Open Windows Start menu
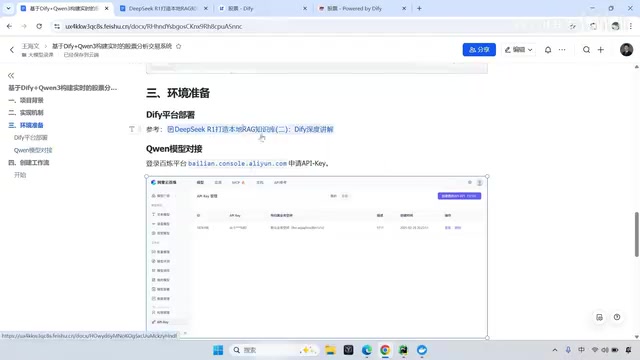640x360 pixels. 218,350
